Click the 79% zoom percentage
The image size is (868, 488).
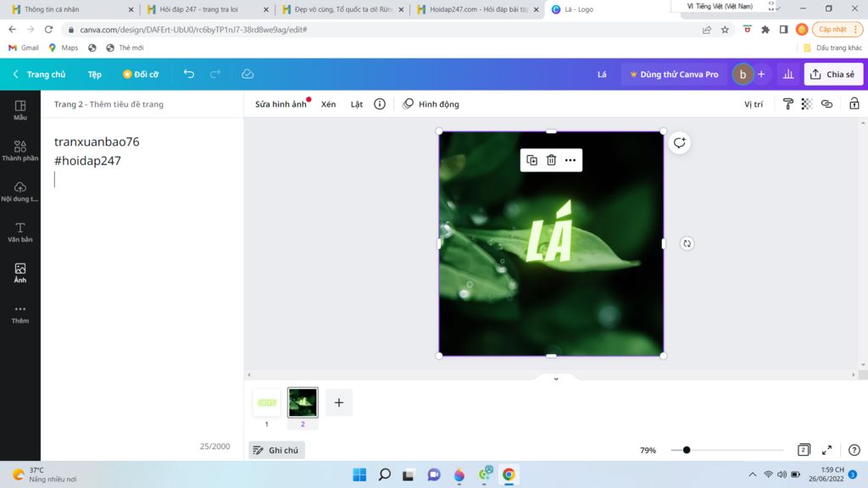point(648,450)
